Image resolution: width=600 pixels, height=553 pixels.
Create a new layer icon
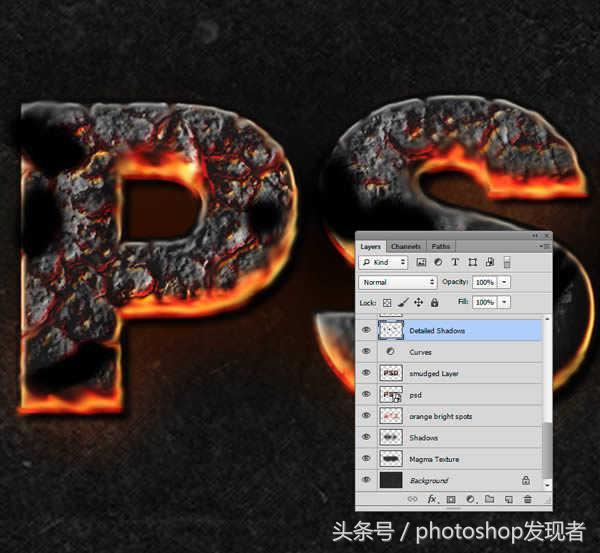(509, 499)
